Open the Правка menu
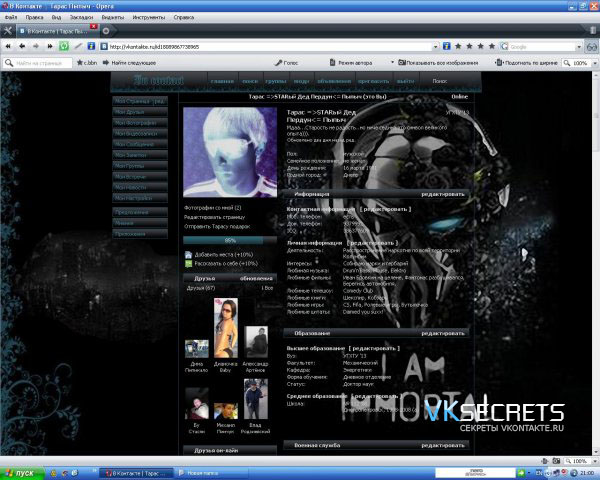Viewport: 600px width, 480px height. pyautogui.click(x=34, y=17)
